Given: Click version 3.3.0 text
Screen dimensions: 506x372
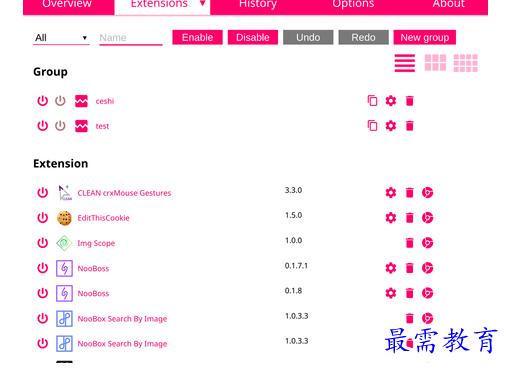Looking at the screenshot, I should 293,190.
